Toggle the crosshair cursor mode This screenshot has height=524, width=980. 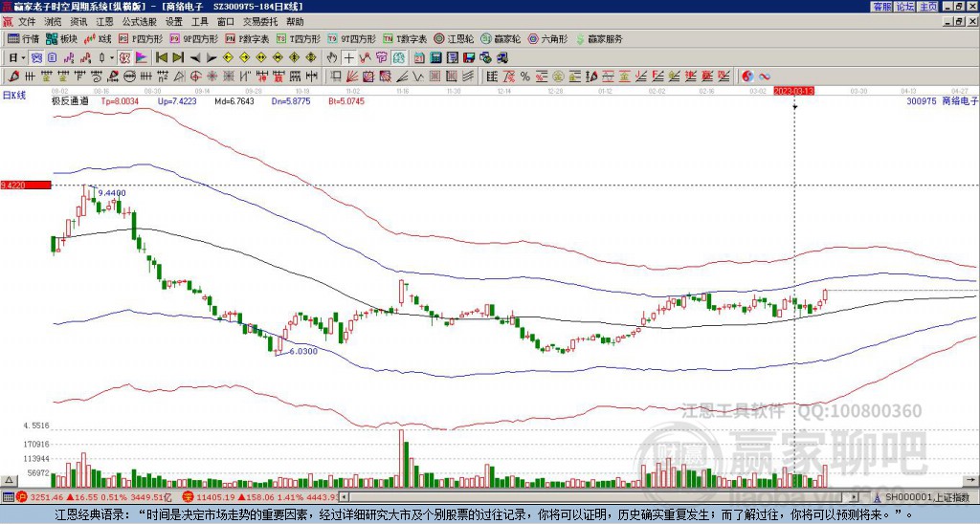348,58
